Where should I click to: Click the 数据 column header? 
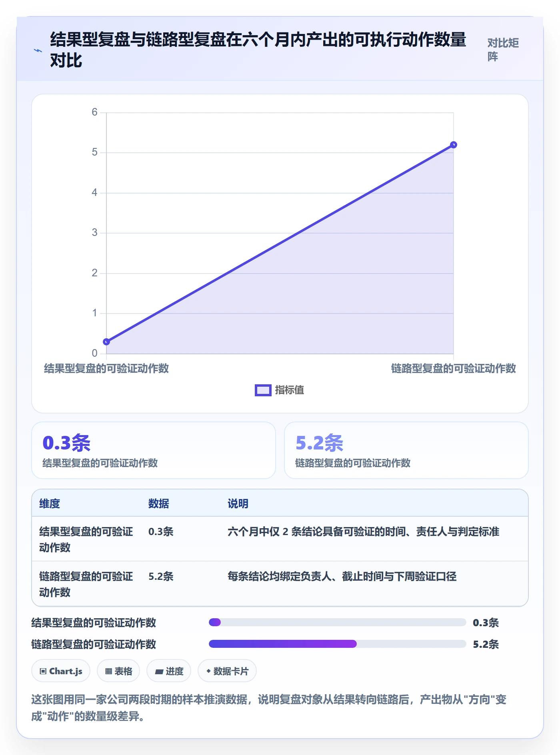(x=158, y=503)
